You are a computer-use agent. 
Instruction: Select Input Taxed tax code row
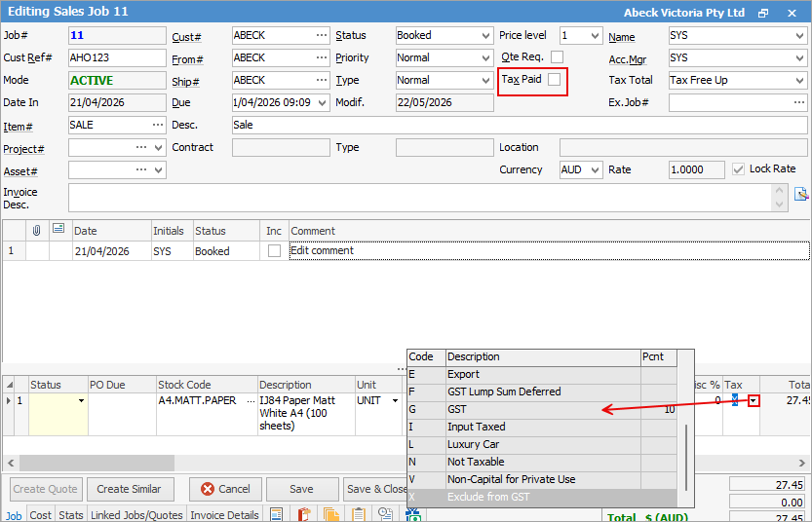542,427
